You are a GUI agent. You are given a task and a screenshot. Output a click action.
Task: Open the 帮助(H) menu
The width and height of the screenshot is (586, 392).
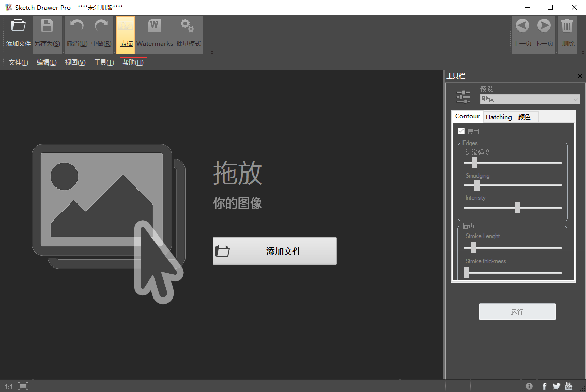[x=133, y=63]
